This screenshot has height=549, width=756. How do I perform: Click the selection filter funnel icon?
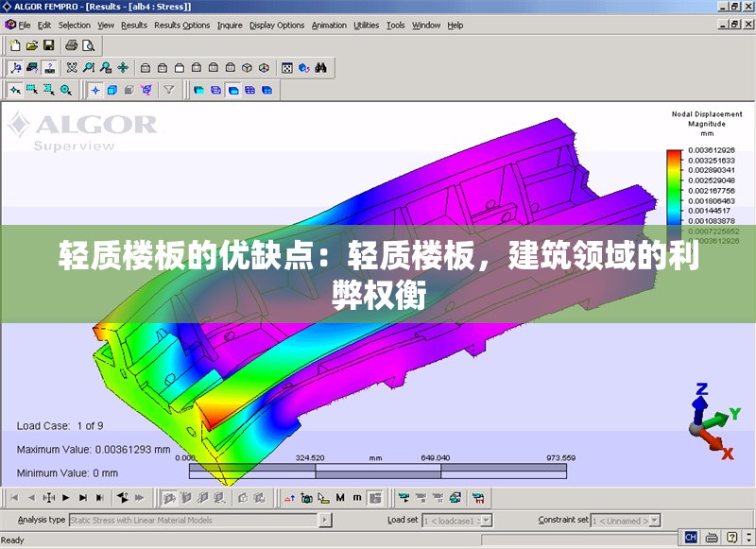point(169,91)
